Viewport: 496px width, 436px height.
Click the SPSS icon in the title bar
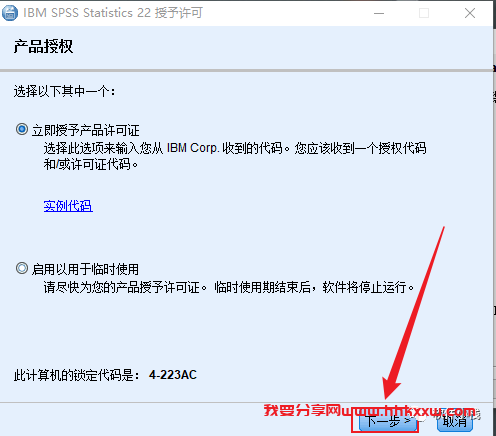click(10, 13)
